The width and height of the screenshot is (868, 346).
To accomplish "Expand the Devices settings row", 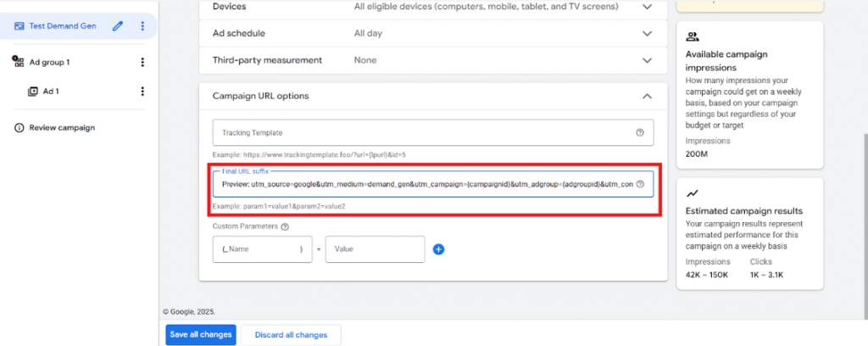I will tap(648, 7).
